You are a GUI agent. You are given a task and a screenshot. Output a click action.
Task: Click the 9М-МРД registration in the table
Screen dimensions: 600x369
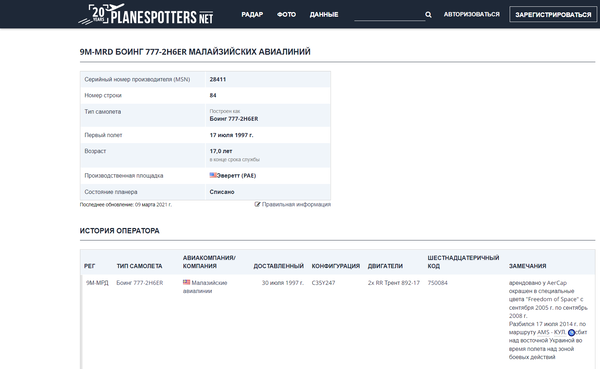[97, 283]
